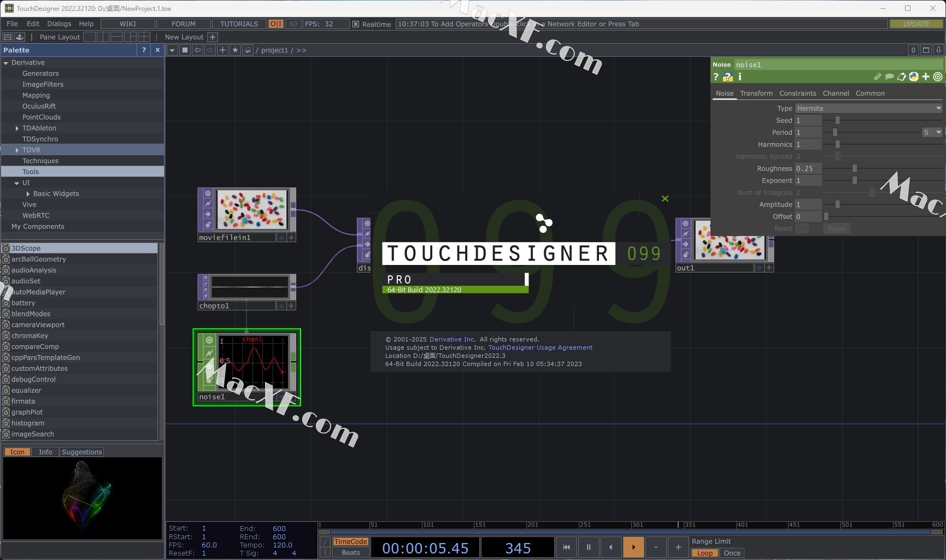The height and width of the screenshot is (560, 946).
Task: Select the single-pane layout
Action: [x=89, y=37]
